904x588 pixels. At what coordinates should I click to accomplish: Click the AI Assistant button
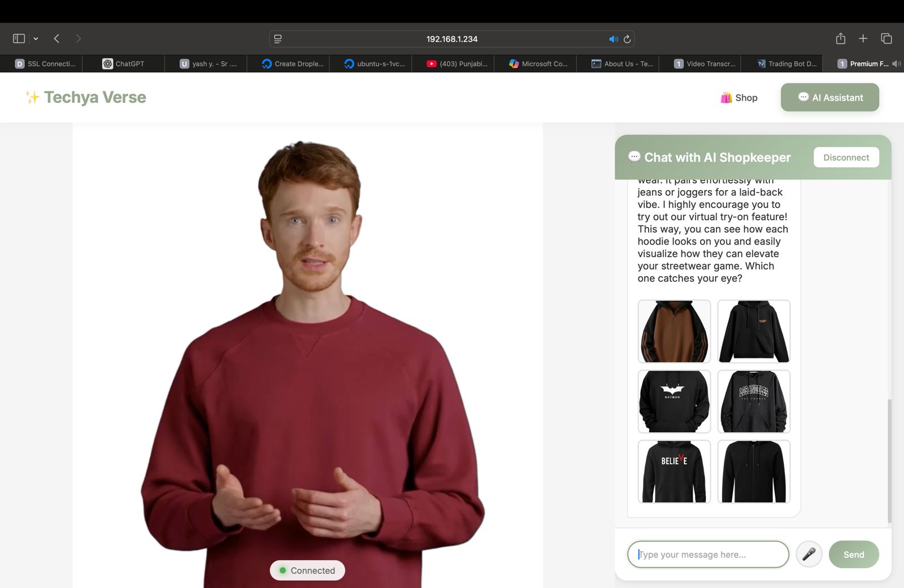tap(829, 97)
